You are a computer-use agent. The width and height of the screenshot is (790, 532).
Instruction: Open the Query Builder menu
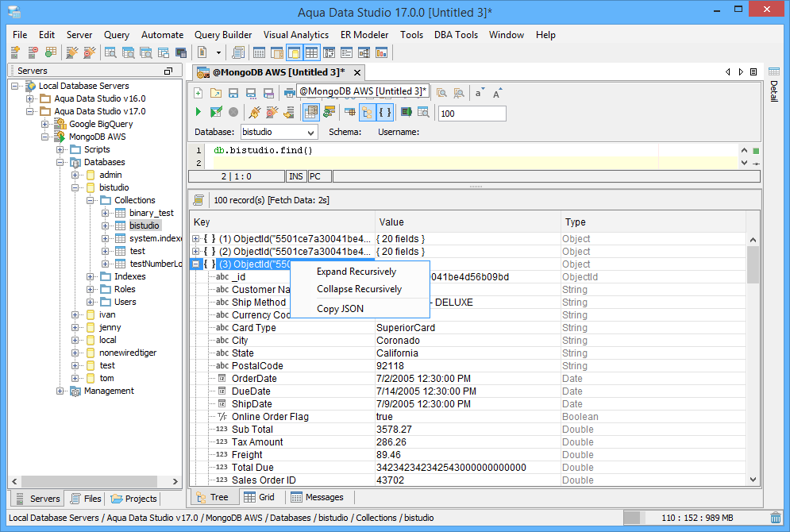[x=223, y=35]
